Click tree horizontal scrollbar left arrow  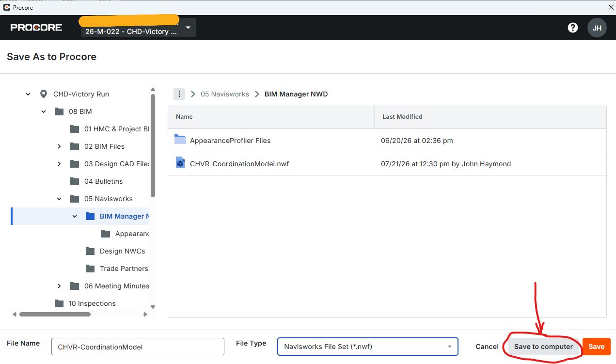[x=15, y=314]
